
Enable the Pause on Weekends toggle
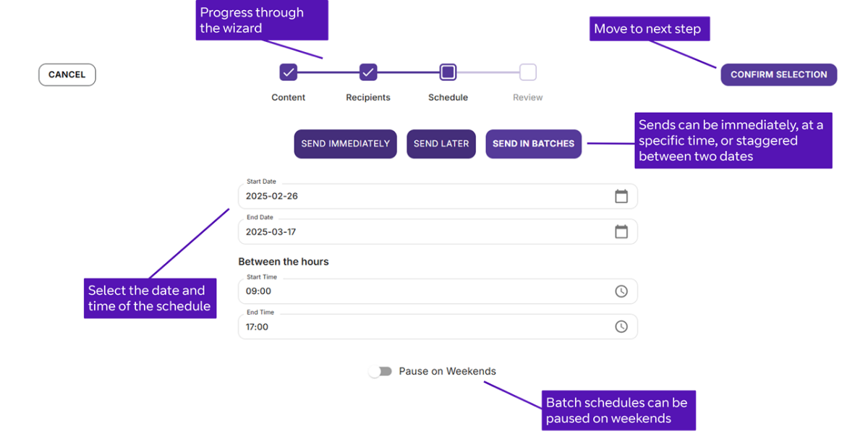point(381,370)
